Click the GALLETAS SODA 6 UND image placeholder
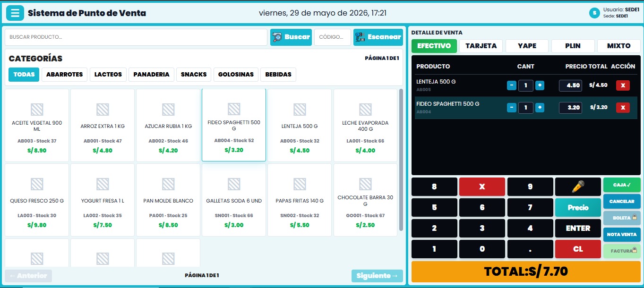 click(x=234, y=184)
